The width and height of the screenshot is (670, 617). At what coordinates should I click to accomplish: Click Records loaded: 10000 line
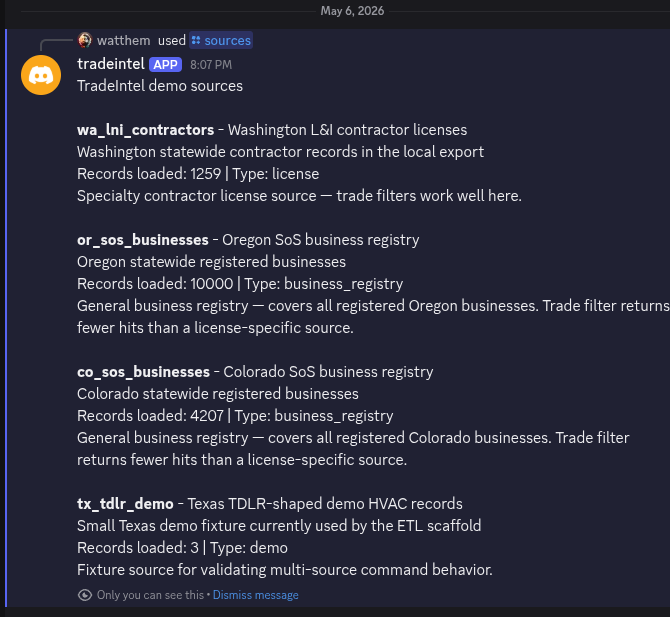(x=240, y=284)
